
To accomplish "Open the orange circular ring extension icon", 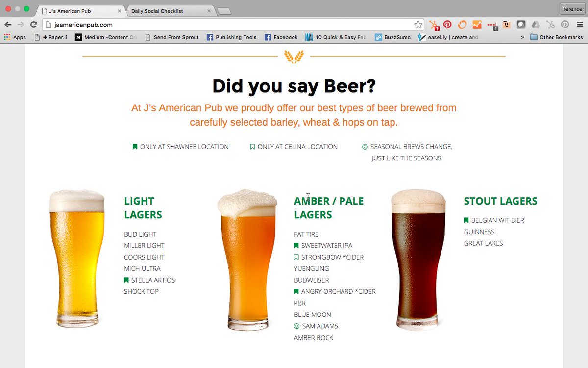I will pos(462,24).
